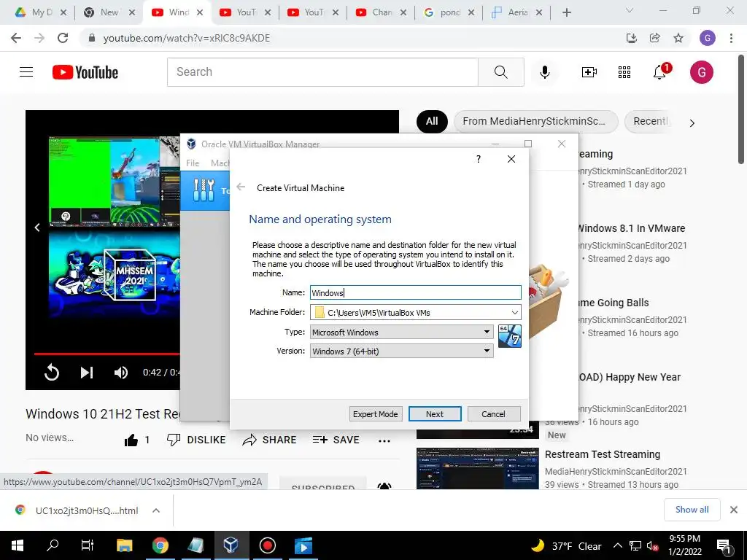
Task: Open the YouTube account avatar G
Action: click(x=701, y=72)
